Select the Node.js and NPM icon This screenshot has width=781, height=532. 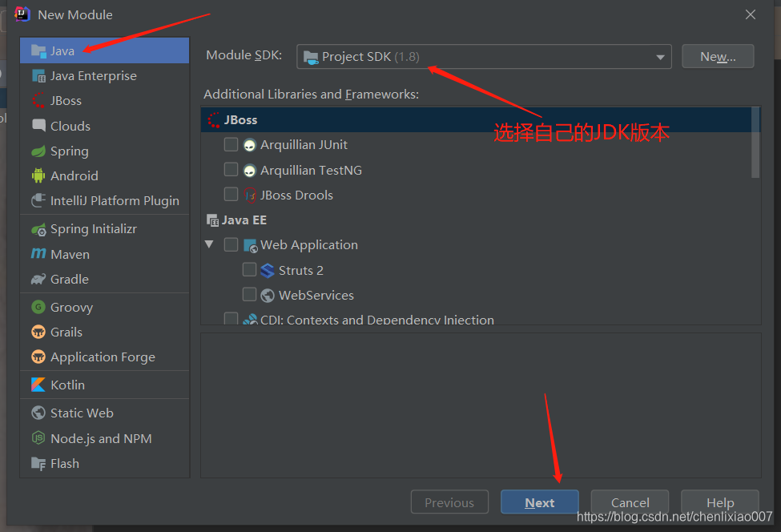pyautogui.click(x=38, y=438)
